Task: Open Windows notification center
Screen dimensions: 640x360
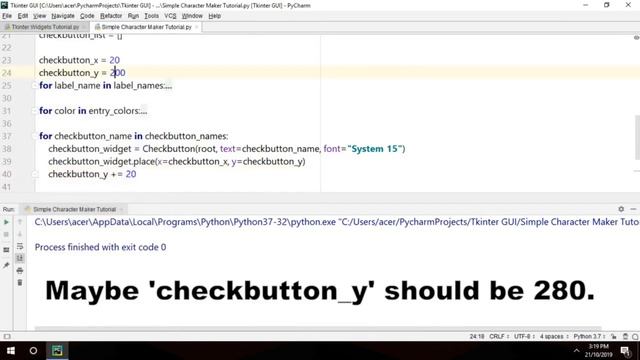Action: click(x=625, y=351)
